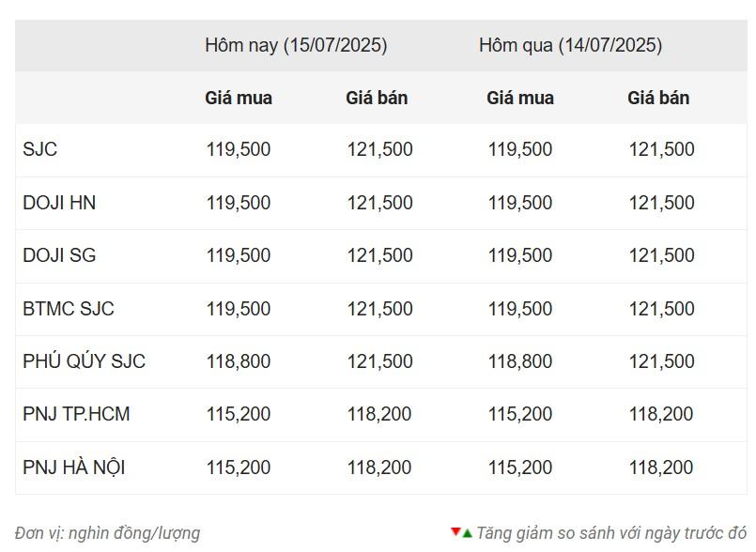Select yesterday's sell price for PNJ HÀ NỘI

pos(661,468)
